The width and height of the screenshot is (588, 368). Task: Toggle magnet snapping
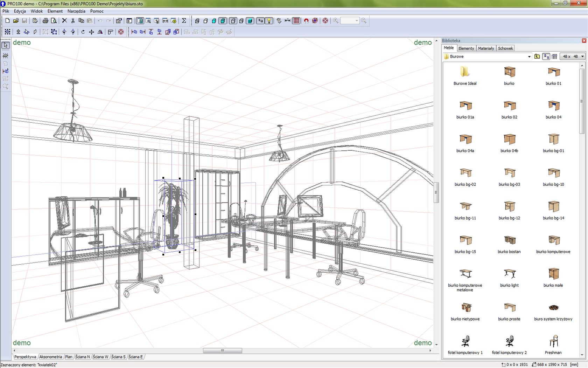(306, 21)
